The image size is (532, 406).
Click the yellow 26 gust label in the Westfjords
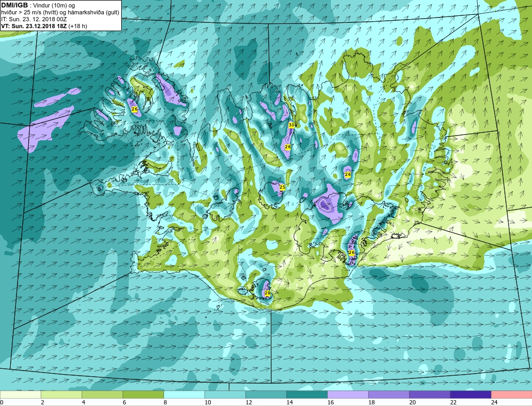click(135, 109)
